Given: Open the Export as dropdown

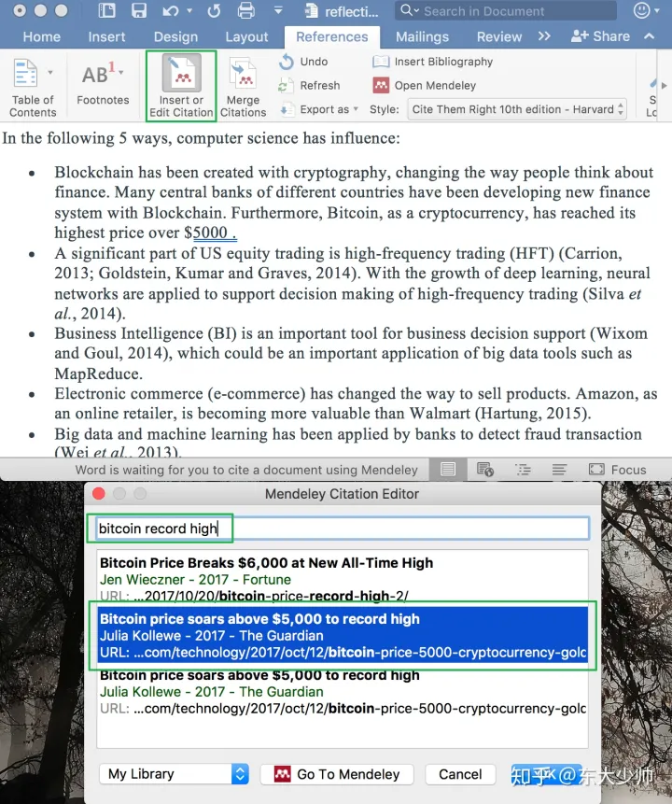Looking at the screenshot, I should point(319,109).
